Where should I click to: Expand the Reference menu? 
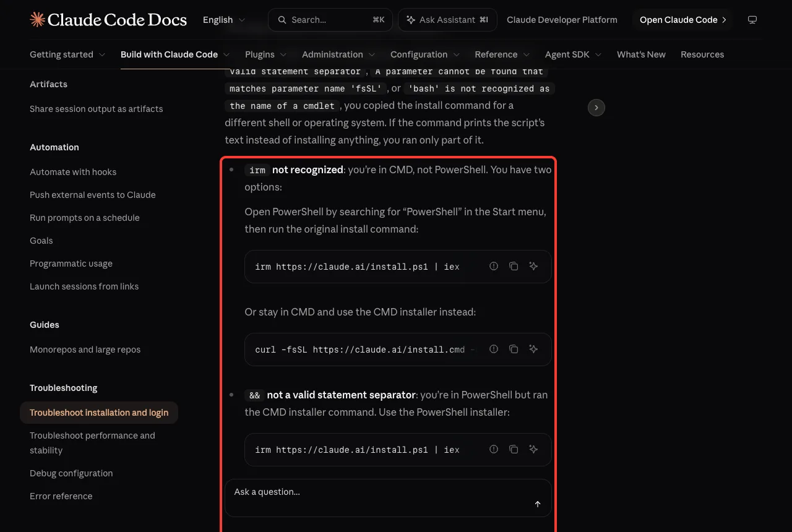point(502,54)
